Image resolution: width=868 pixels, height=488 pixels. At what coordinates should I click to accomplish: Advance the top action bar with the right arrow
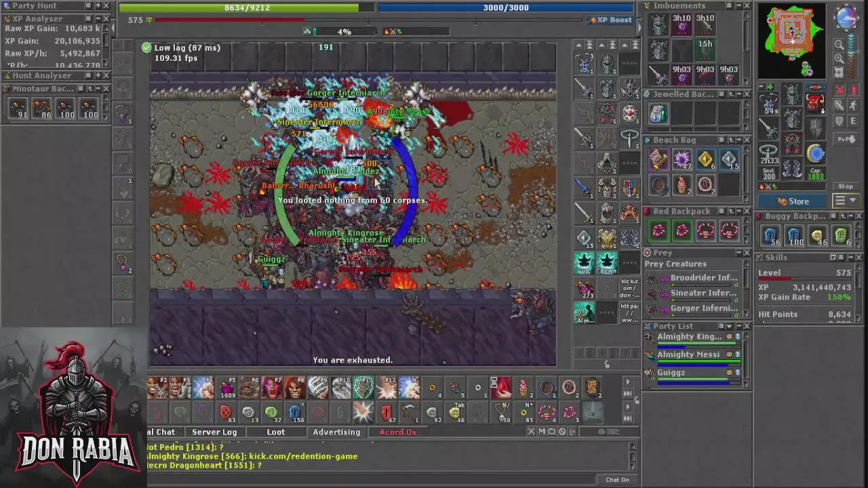coord(627,382)
